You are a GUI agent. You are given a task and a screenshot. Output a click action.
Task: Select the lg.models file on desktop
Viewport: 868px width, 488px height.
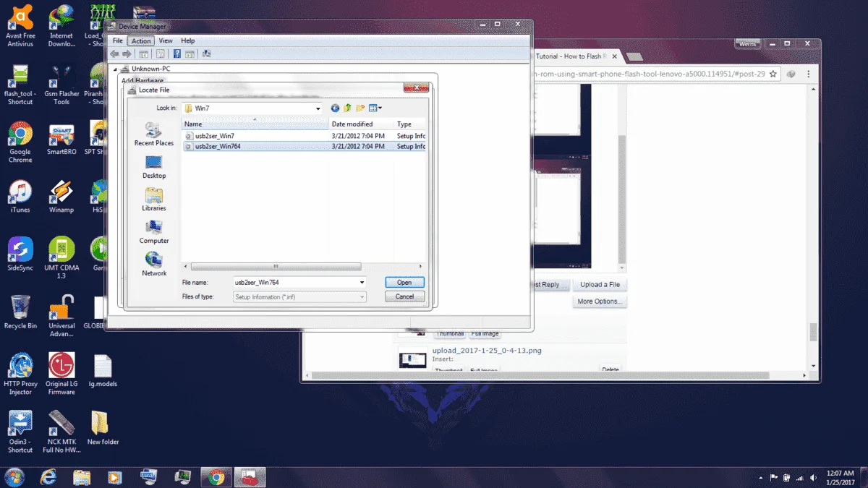click(102, 371)
